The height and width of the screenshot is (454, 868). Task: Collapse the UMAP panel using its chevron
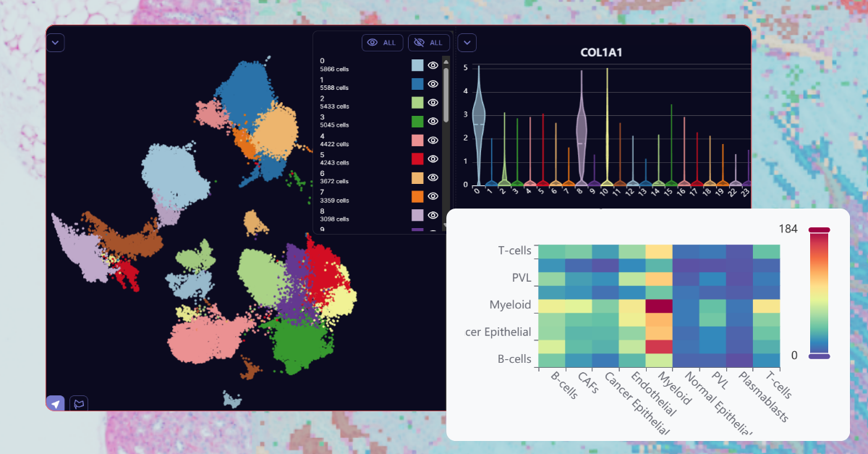pos(56,42)
